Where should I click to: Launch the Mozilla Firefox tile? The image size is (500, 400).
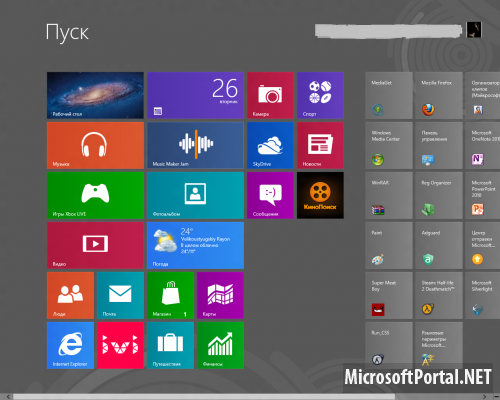coord(439,95)
